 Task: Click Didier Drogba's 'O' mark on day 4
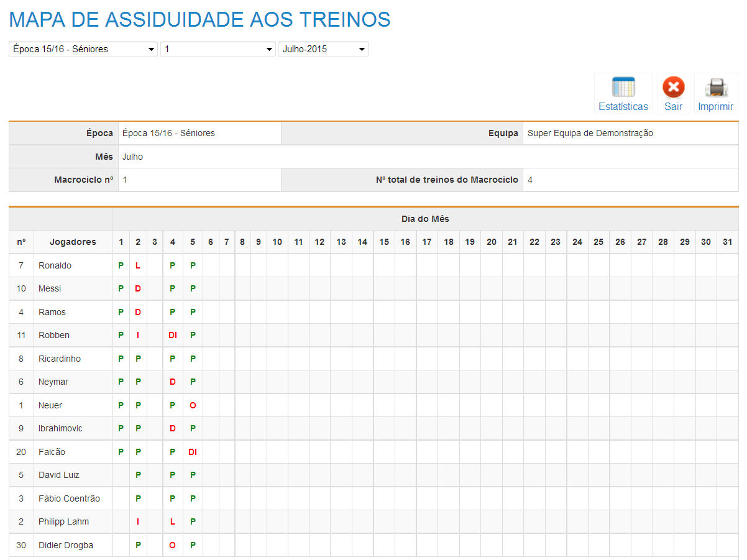(173, 545)
